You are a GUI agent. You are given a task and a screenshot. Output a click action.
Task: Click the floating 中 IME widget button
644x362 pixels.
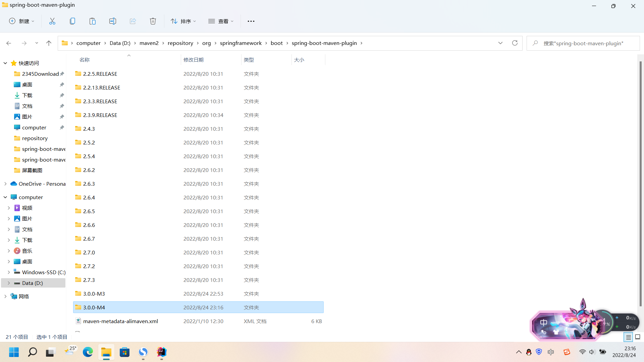point(544,323)
